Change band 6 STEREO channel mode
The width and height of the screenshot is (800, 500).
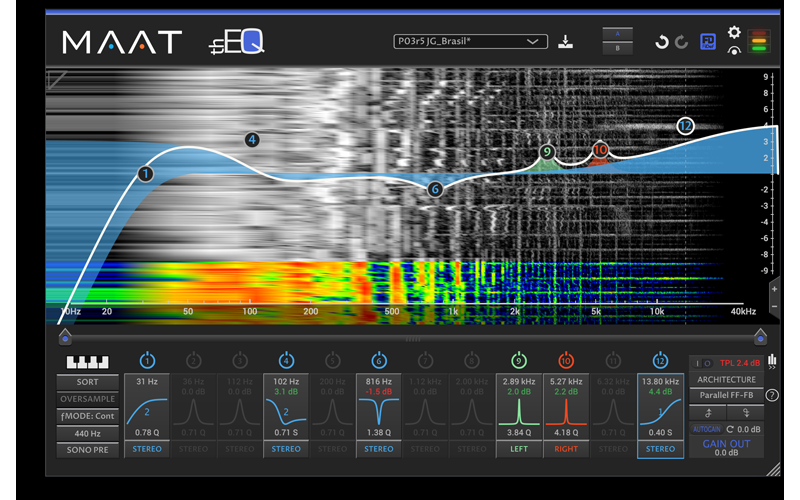pos(379,449)
